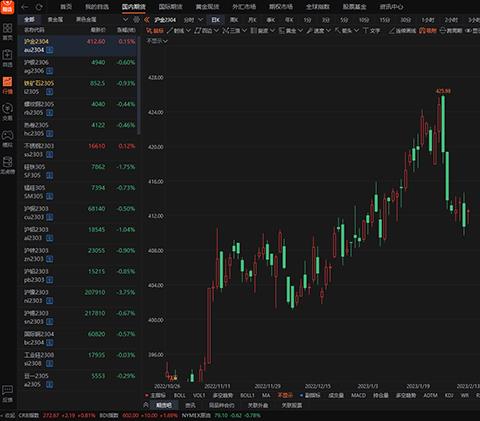Image resolution: width=480 pixels, height=421 pixels.
Task: Open list settings gear icon
Action: pyautogui.click(x=136, y=20)
